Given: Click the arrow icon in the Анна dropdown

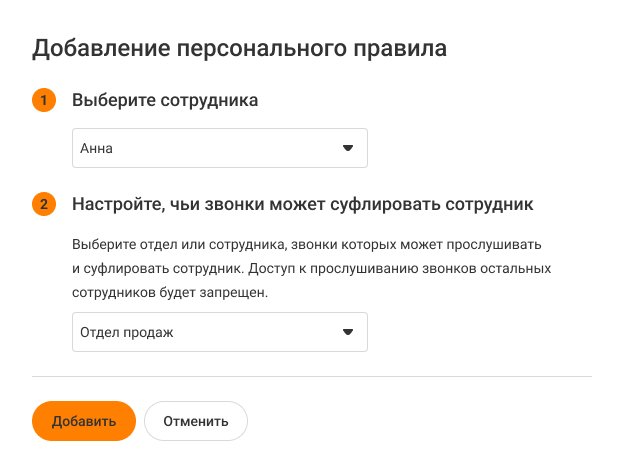Looking at the screenshot, I should (x=348, y=148).
